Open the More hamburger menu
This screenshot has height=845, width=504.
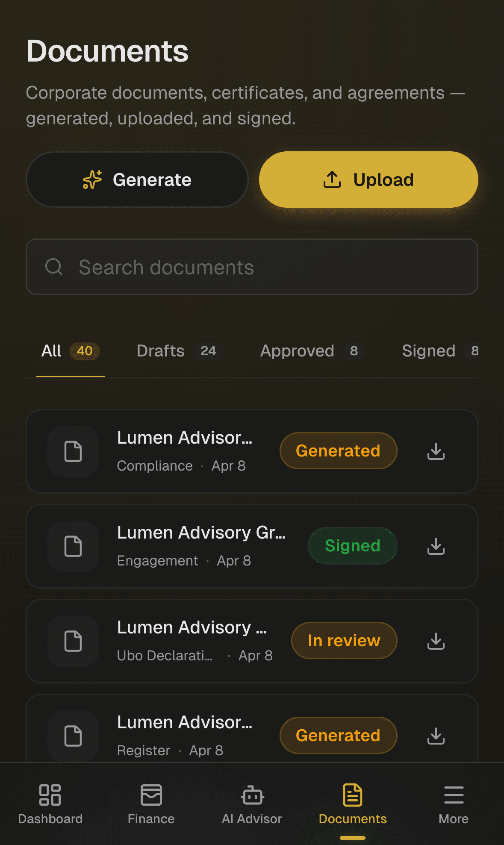coord(454,795)
